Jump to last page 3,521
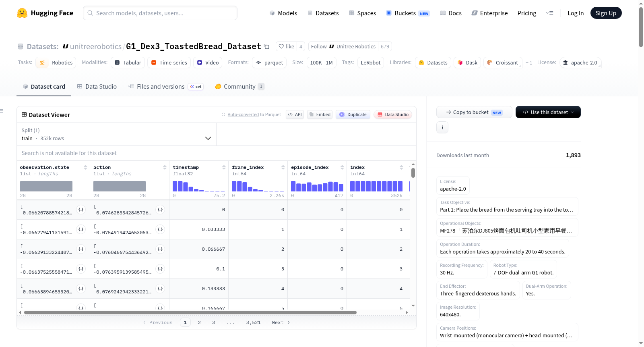This screenshot has width=644, height=347. pos(254,322)
